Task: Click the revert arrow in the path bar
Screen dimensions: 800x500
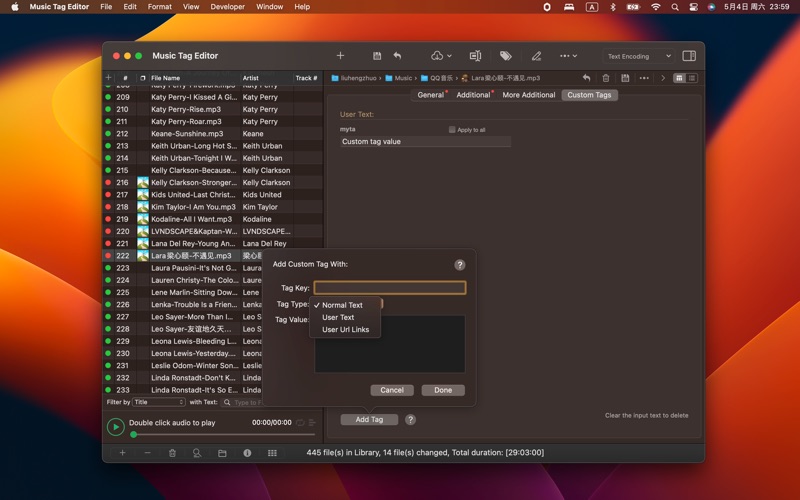Action: tap(586, 78)
